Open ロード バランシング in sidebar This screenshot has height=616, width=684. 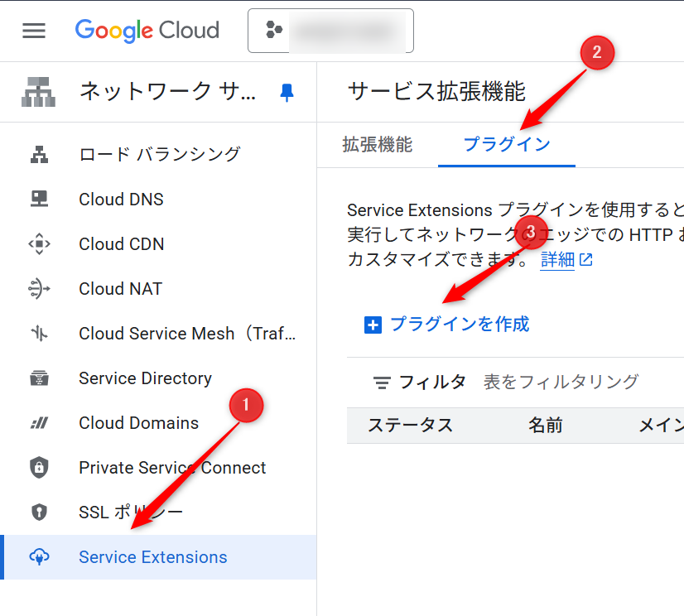[159, 154]
